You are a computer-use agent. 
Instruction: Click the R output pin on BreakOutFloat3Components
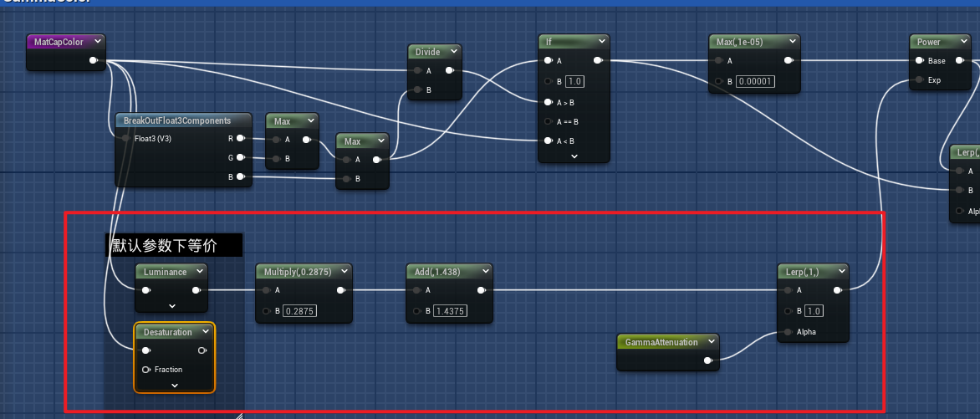(240, 139)
